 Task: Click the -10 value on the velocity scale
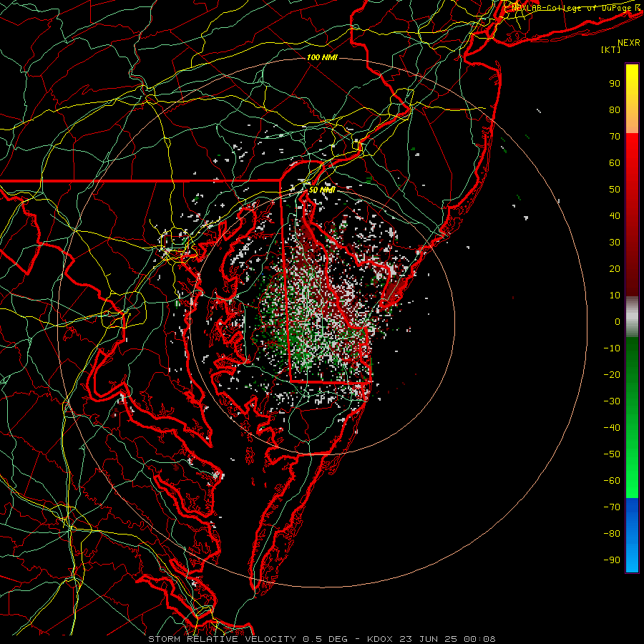612,348
